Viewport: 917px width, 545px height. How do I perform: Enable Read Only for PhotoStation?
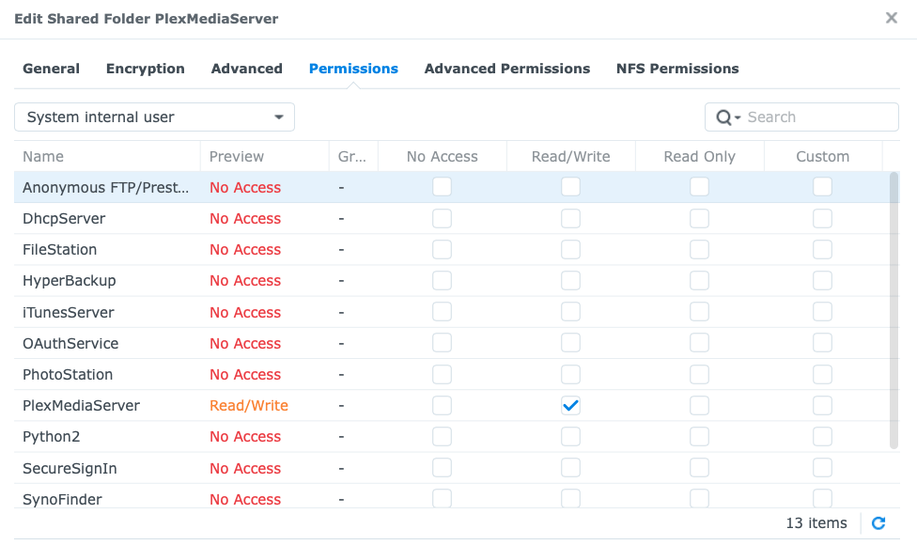[x=700, y=375]
